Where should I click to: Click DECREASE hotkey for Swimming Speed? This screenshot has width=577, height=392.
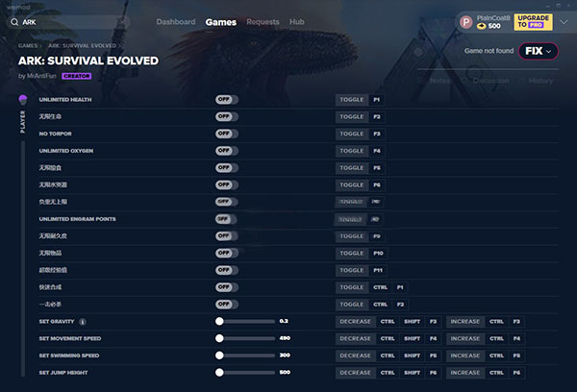(355, 355)
